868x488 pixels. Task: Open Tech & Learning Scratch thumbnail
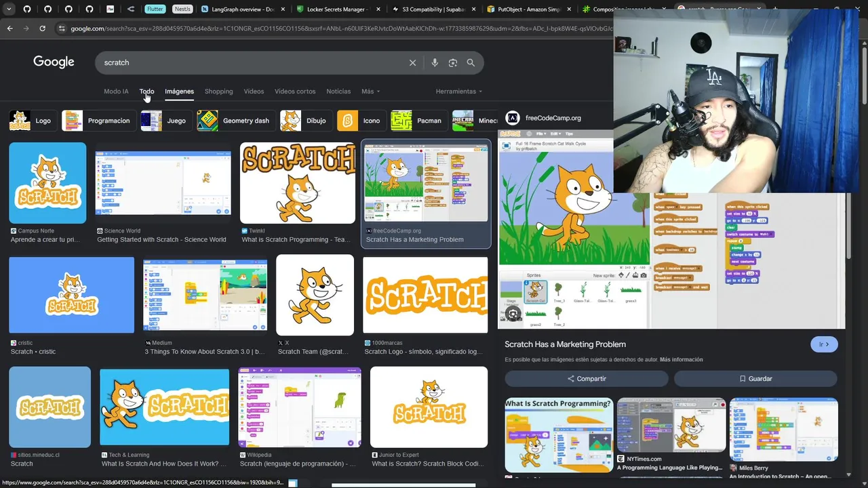pos(164,407)
